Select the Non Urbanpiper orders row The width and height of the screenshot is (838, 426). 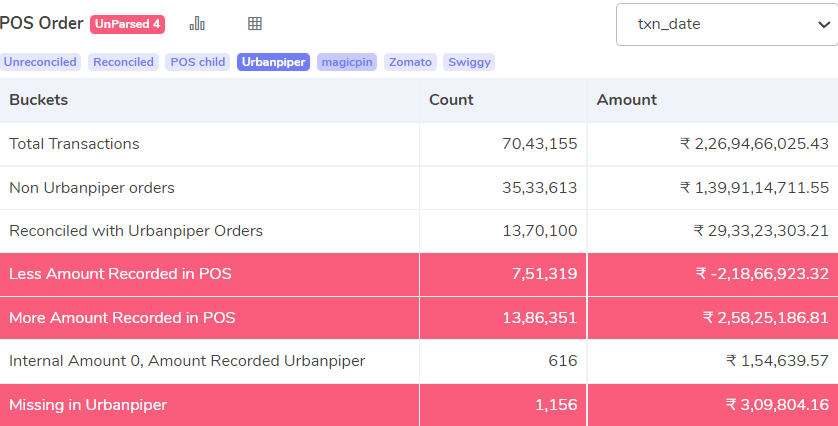(419, 188)
